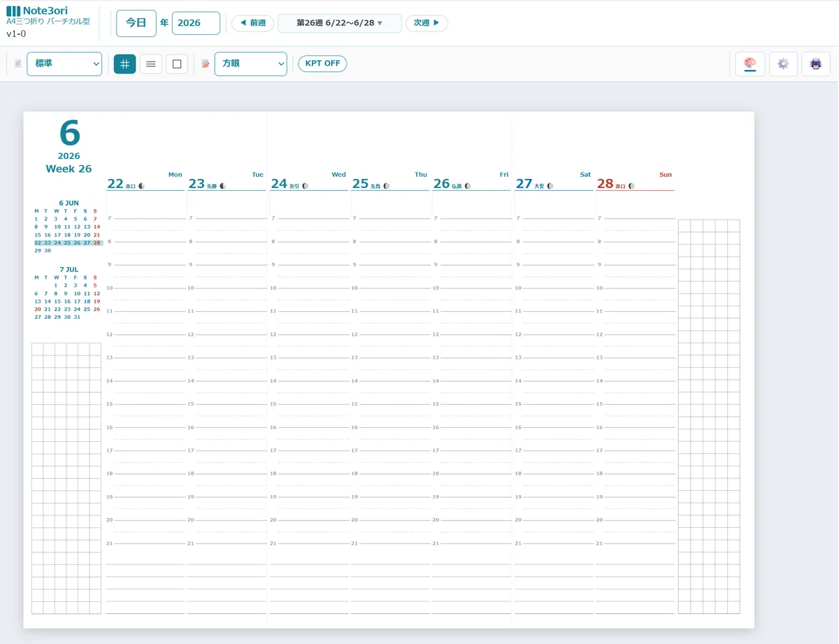Open the color palette theme settings
The width and height of the screenshot is (839, 644).
[x=750, y=64]
